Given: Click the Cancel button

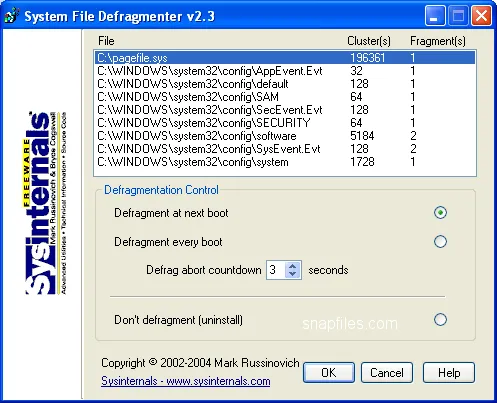Looking at the screenshot, I should tap(387, 373).
